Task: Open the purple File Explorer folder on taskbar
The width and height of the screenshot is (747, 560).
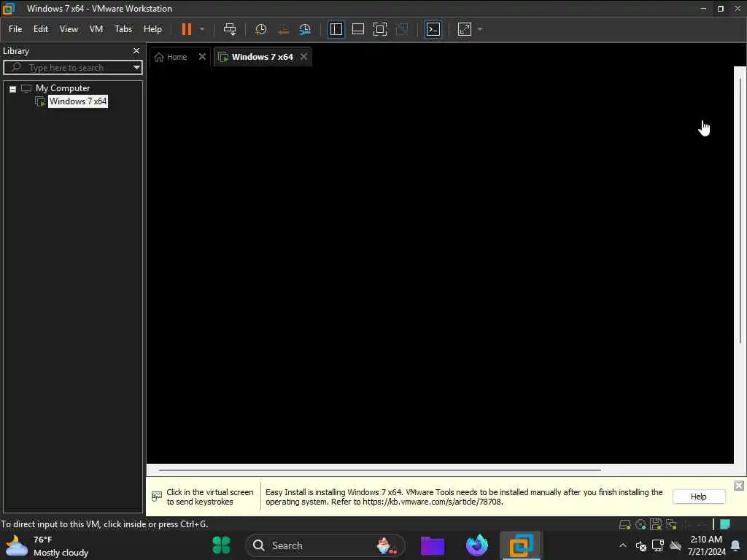Action: coord(433,545)
